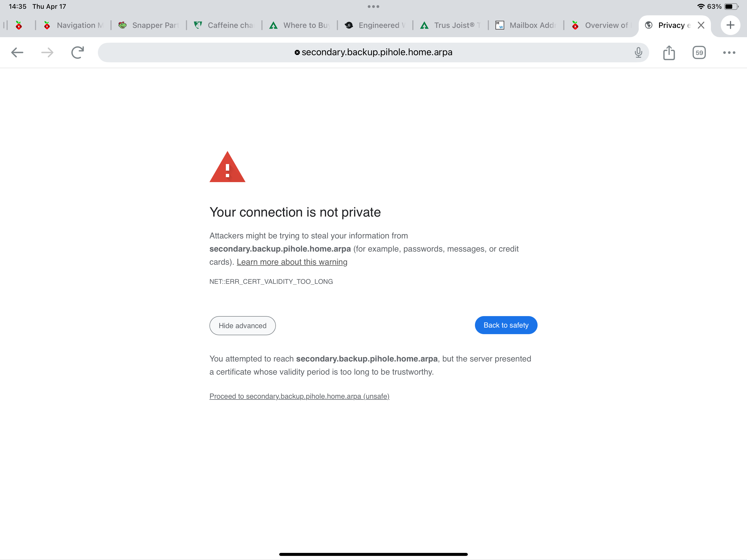Add a new tab with the plus button
This screenshot has height=560, width=747.
[x=730, y=25]
